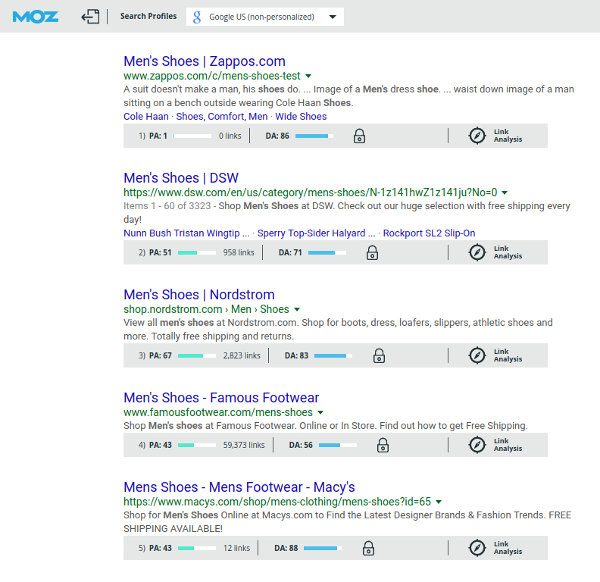
Task: Expand the arrow next to the macys.com URL
Action: 439,502
